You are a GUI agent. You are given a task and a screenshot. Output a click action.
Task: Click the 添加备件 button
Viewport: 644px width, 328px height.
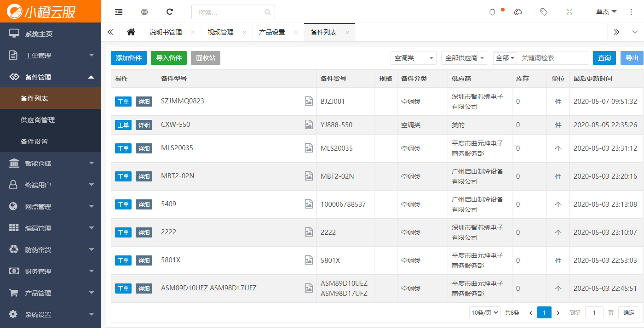tap(129, 58)
